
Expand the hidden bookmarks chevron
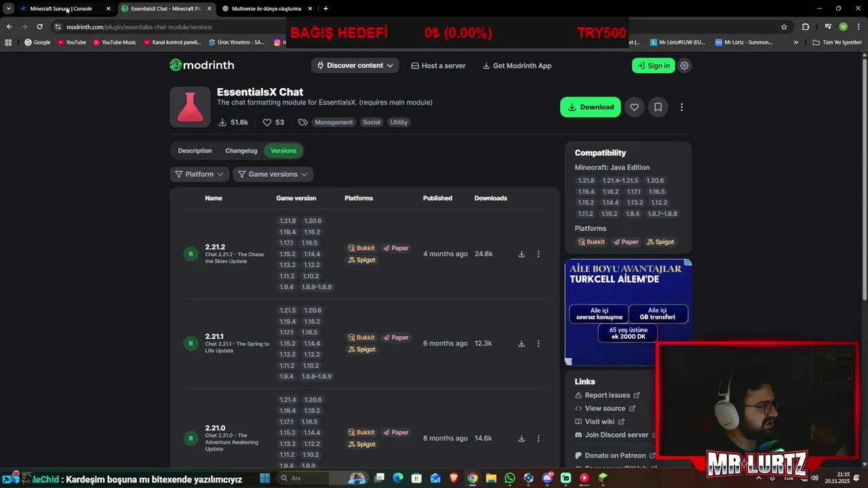[796, 42]
